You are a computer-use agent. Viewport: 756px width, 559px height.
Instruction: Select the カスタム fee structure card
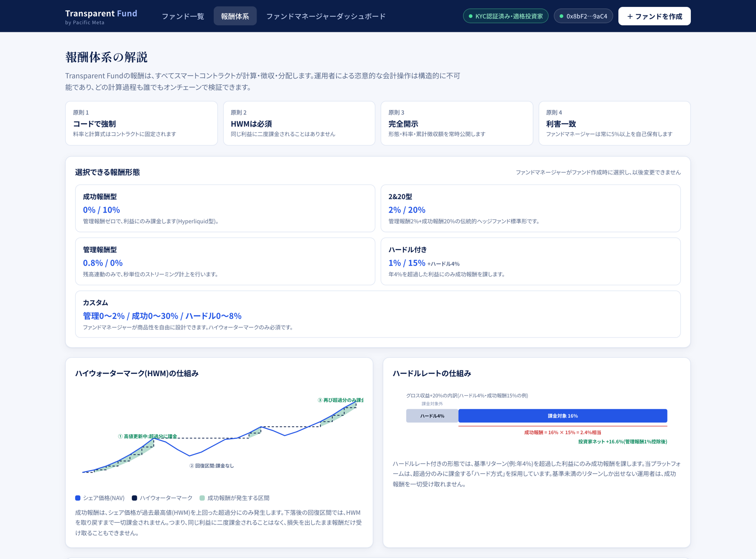coord(378,314)
